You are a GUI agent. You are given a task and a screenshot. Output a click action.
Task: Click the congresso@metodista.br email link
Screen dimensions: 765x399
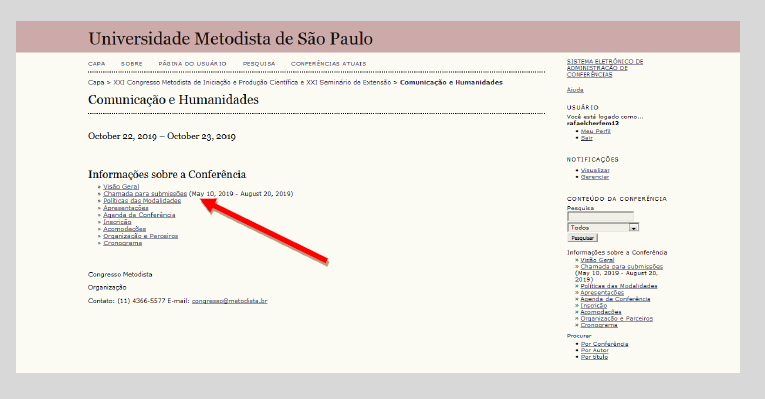pos(229,301)
